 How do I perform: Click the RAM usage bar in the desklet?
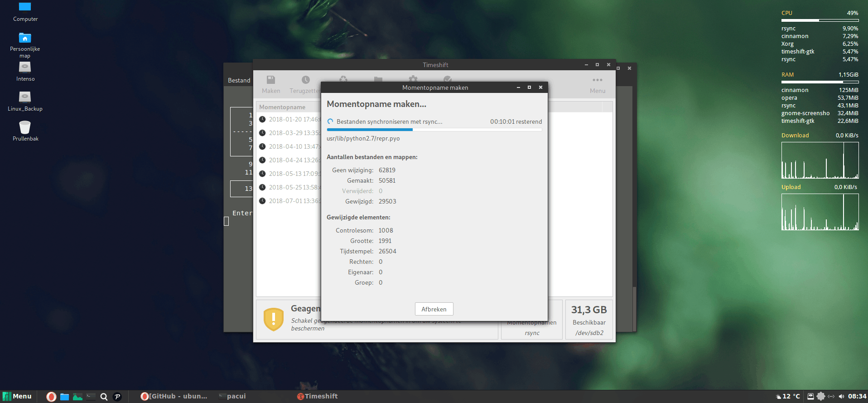click(820, 82)
